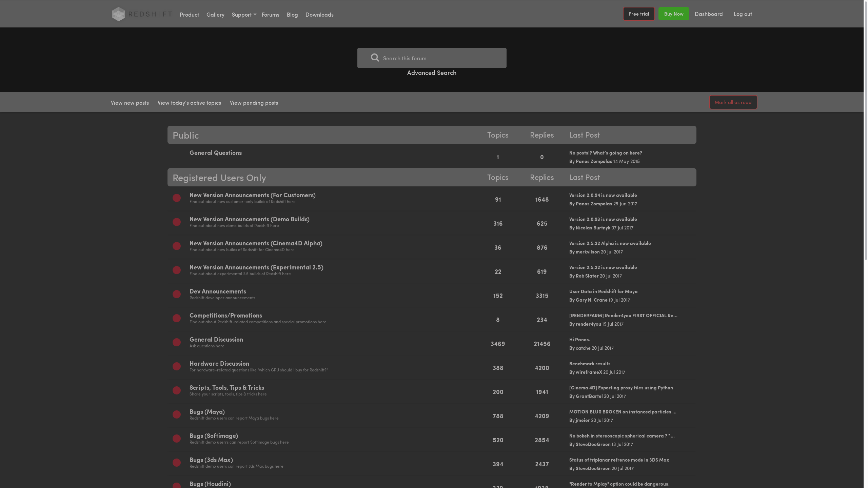Open the Bugs (3ds Max) forum
This screenshot has width=868, height=488.
(x=211, y=460)
